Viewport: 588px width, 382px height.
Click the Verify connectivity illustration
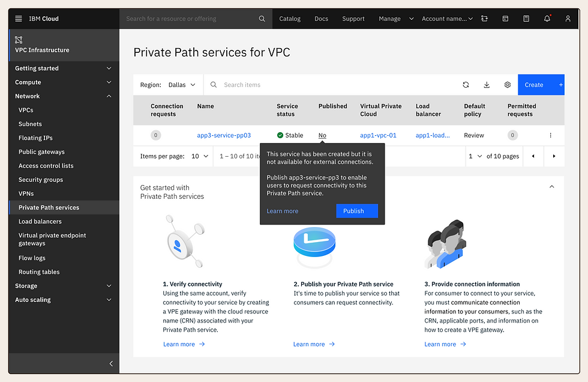pyautogui.click(x=185, y=241)
